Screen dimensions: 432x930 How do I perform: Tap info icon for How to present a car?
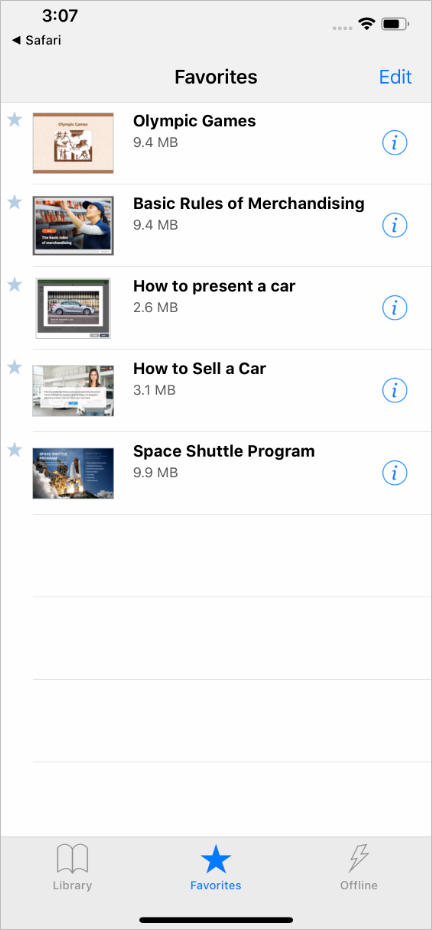(395, 308)
